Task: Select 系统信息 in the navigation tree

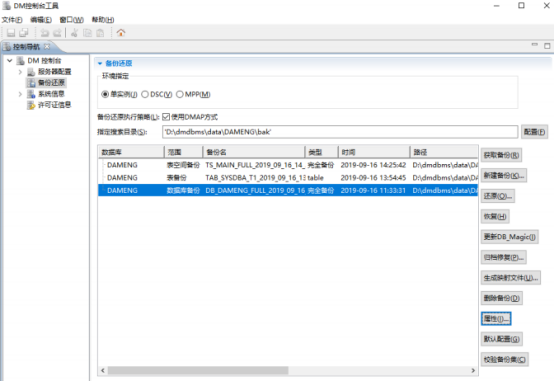Action: [x=51, y=94]
